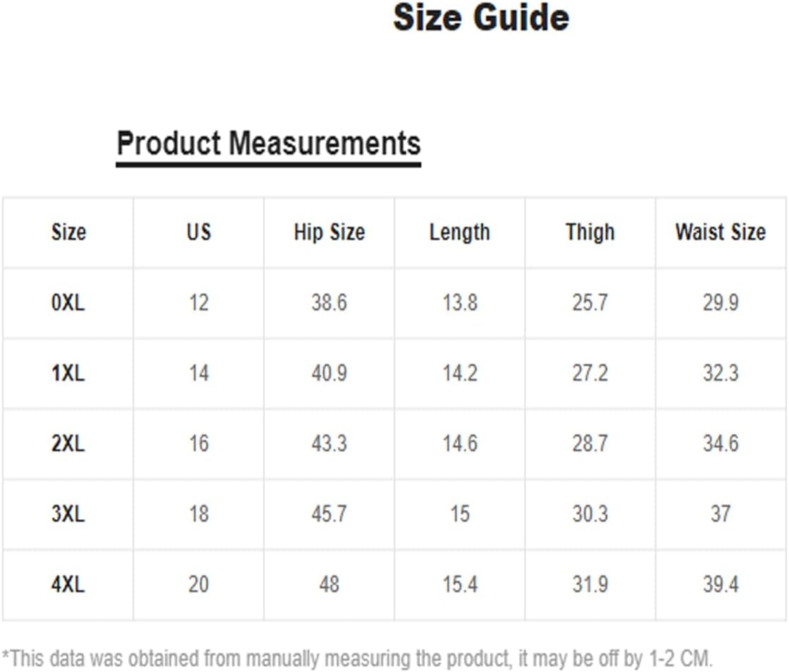
Task: Click the Size column header
Action: (x=68, y=232)
